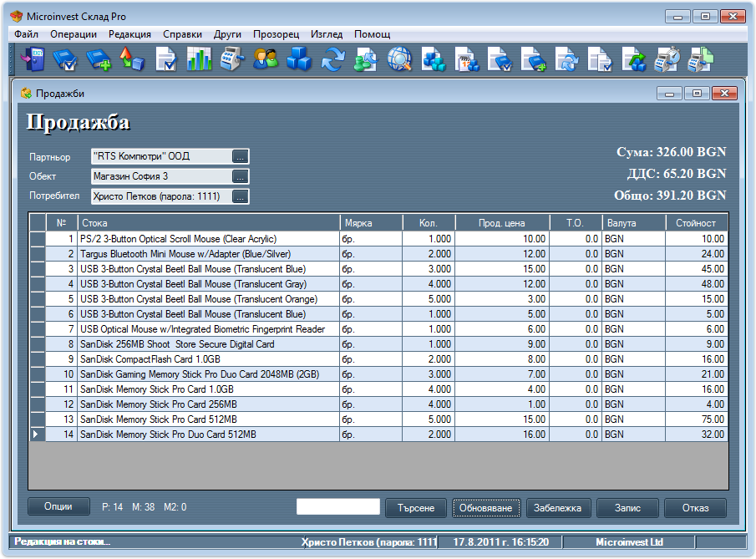Click the Отказ button
This screenshot has height=559, width=756.
(695, 508)
